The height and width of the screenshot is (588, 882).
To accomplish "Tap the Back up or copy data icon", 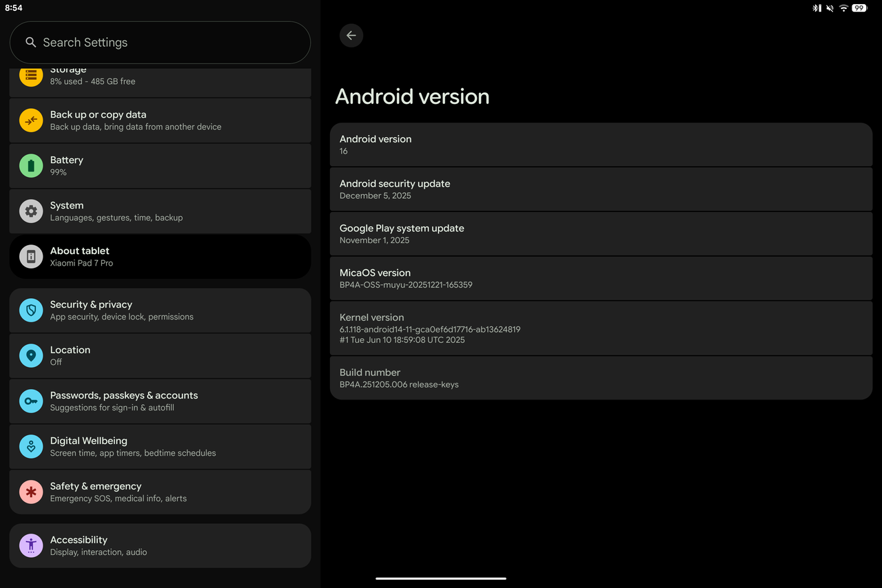I will pyautogui.click(x=31, y=120).
